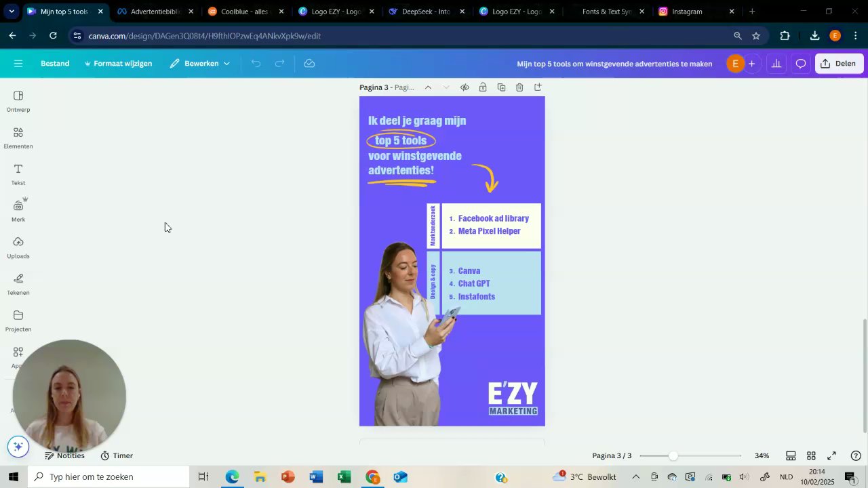The height and width of the screenshot is (488, 868).
Task: Enter fullscreen presentation mode
Action: [x=832, y=455]
